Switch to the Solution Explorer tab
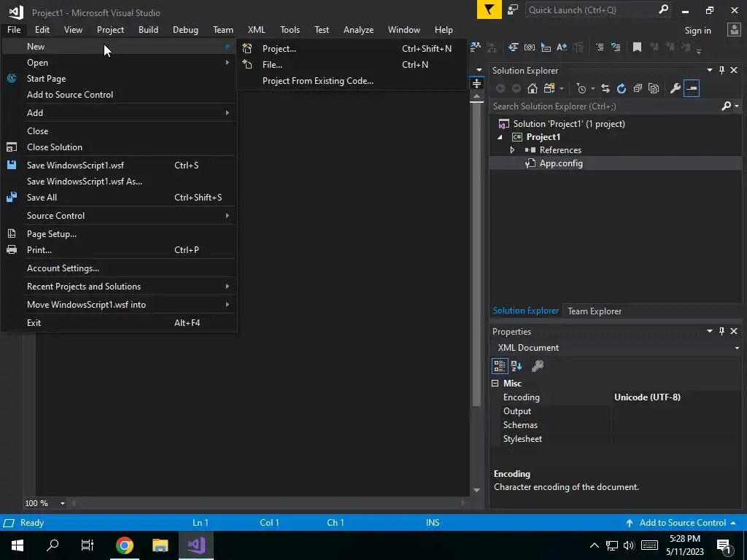The height and width of the screenshot is (560, 747). tap(525, 311)
